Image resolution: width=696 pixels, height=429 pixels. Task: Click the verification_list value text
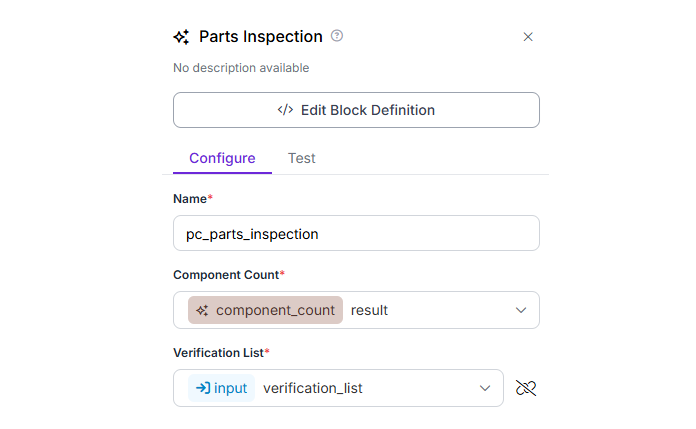[x=312, y=388]
